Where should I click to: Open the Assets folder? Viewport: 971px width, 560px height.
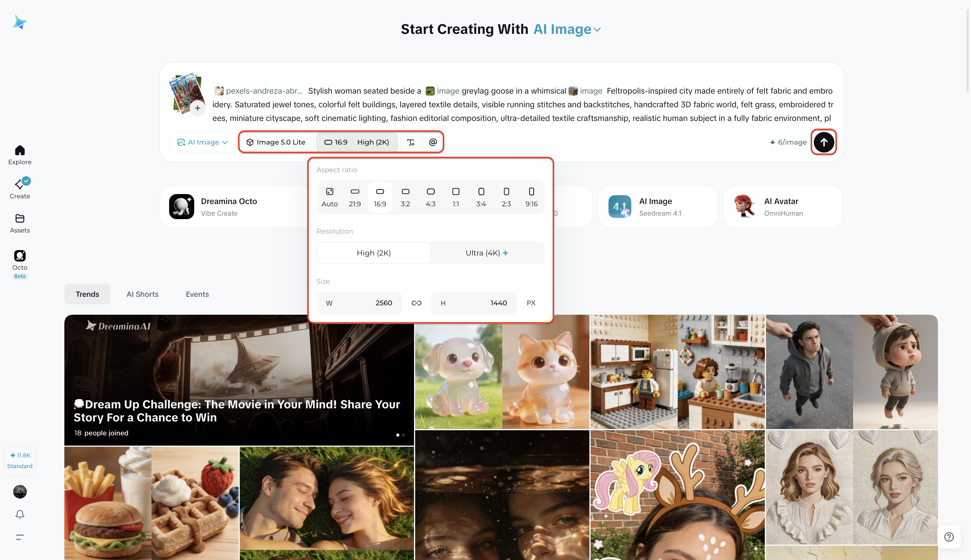20,223
